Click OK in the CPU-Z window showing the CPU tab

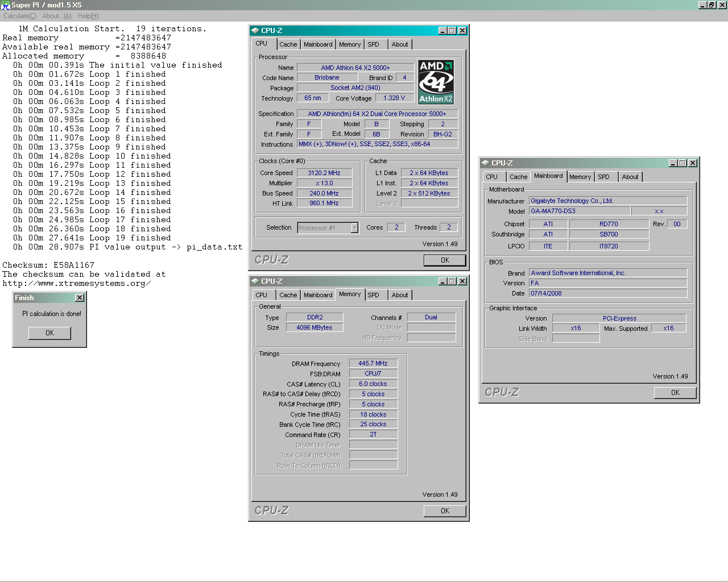pyautogui.click(x=445, y=260)
